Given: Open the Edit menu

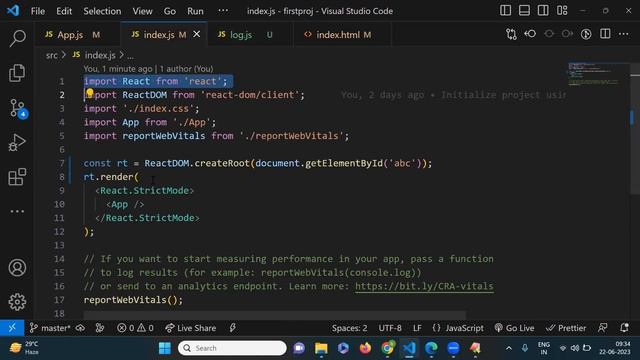Looking at the screenshot, I should coord(64,11).
